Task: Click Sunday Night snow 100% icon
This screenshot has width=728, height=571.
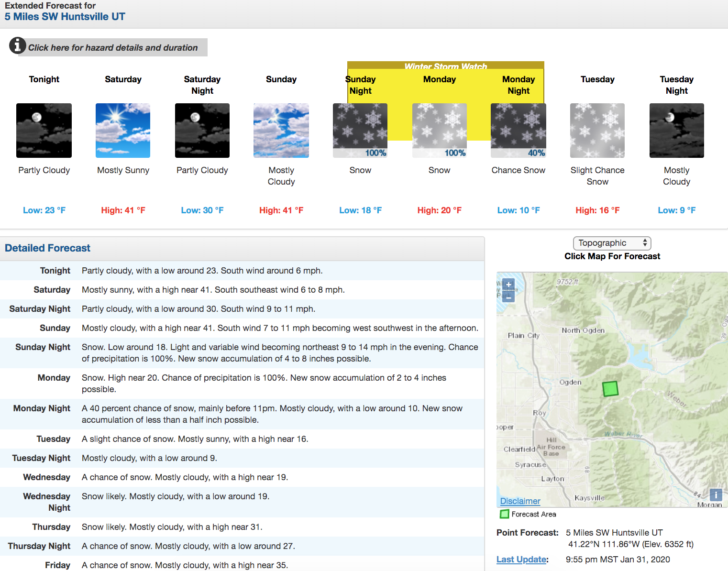Action: [x=360, y=131]
